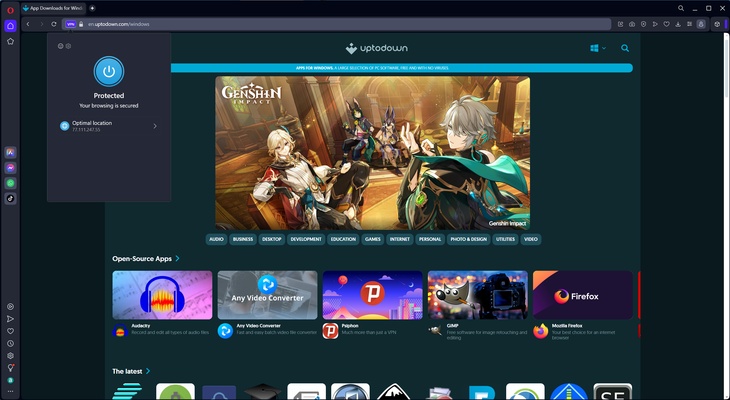Open sidebar Settings gear icon
This screenshot has width=730, height=400.
tap(10, 356)
